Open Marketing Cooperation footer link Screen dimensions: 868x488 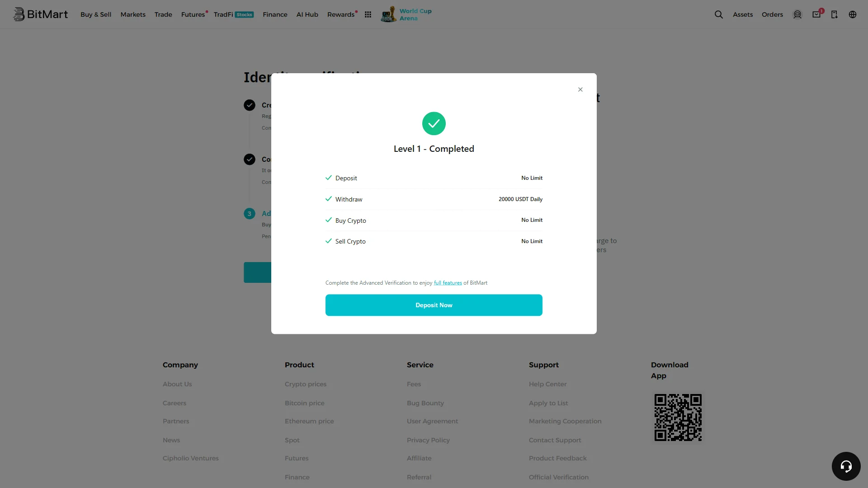coord(565,421)
